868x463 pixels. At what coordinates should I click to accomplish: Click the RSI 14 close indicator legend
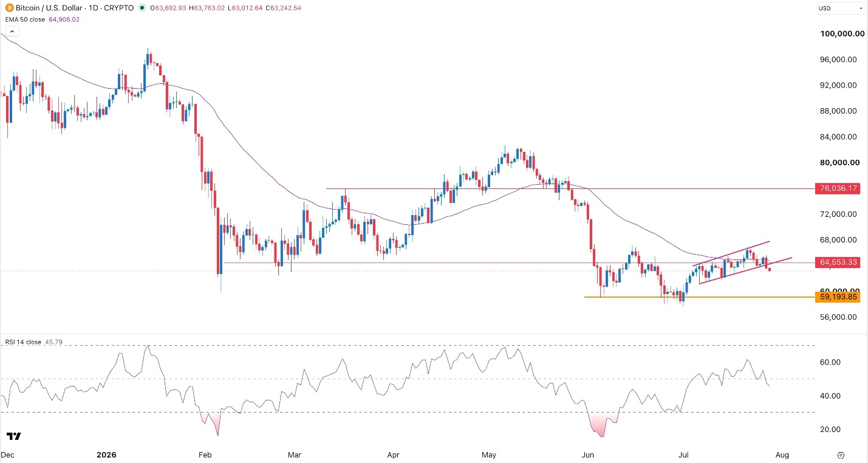(23, 342)
